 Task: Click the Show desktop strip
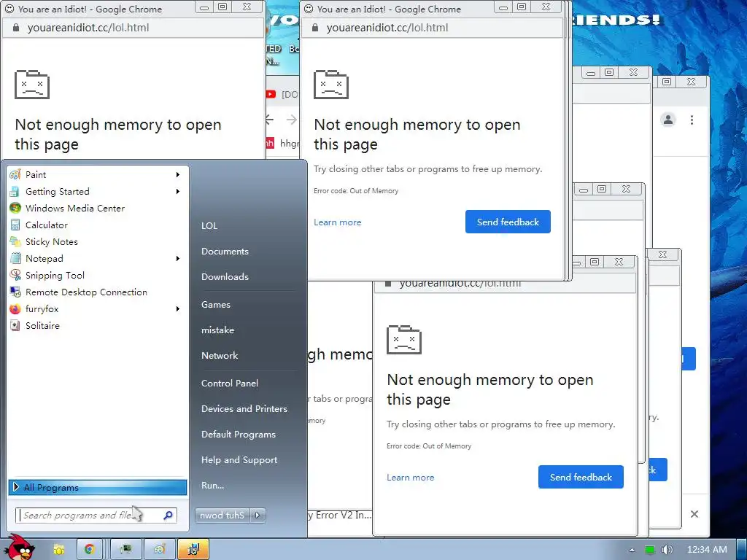click(742, 550)
